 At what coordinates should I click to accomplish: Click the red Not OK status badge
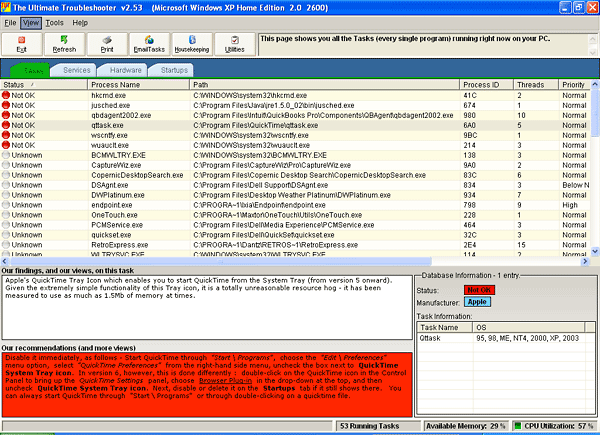coord(479,290)
